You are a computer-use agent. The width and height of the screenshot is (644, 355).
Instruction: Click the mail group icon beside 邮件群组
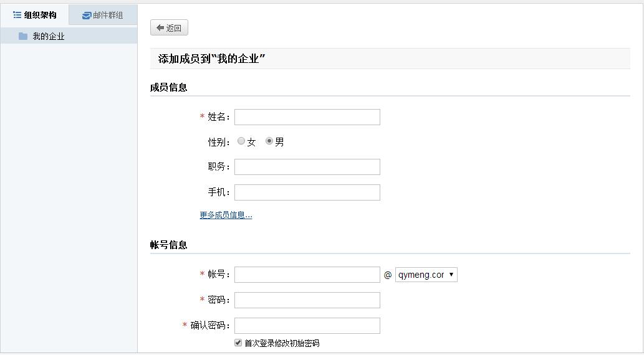[x=86, y=16]
